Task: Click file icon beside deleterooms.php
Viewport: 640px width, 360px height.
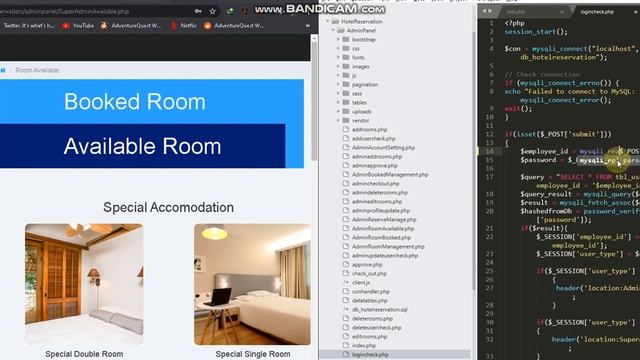Action: pos(346,318)
